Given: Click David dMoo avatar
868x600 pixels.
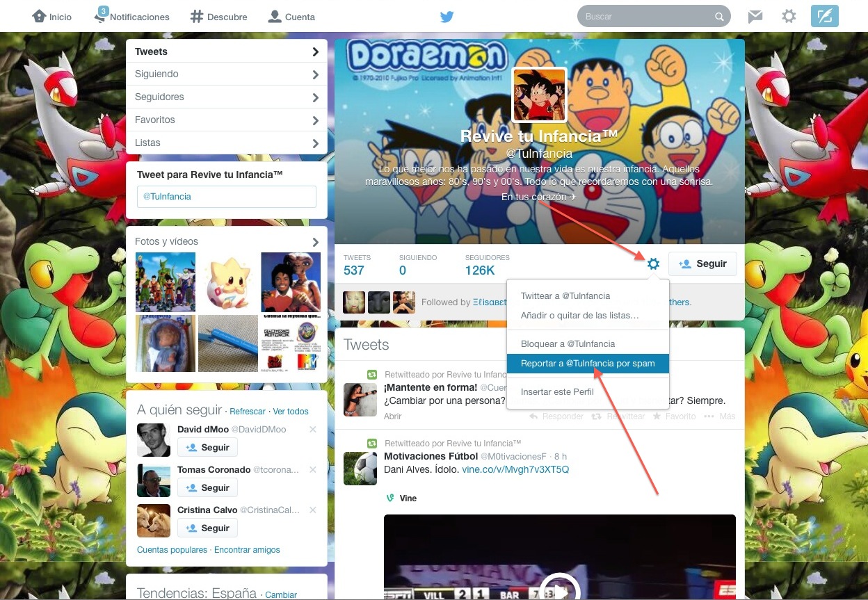Looking at the screenshot, I should (154, 440).
